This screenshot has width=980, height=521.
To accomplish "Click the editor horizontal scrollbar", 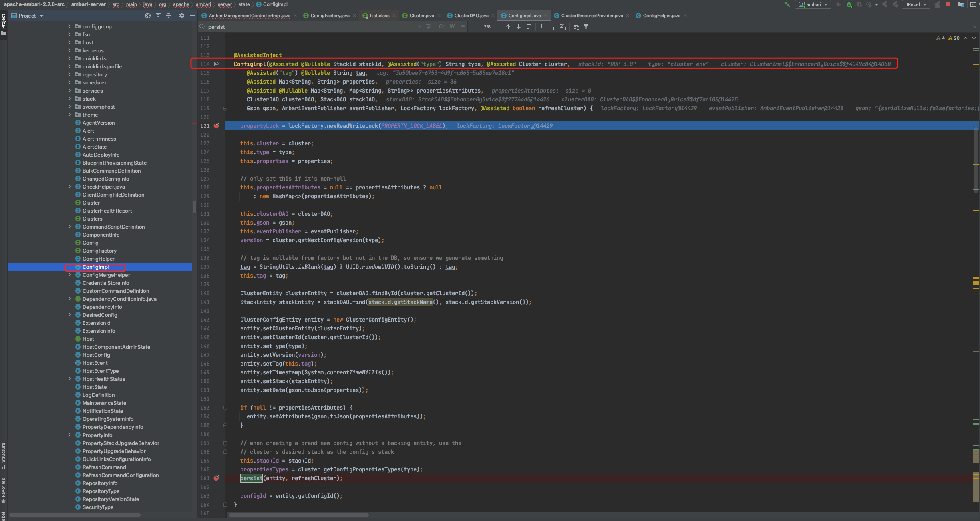I will (298, 515).
